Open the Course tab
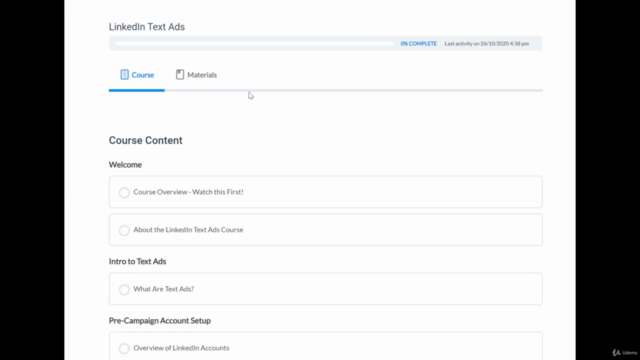The height and width of the screenshot is (360, 640). click(137, 75)
